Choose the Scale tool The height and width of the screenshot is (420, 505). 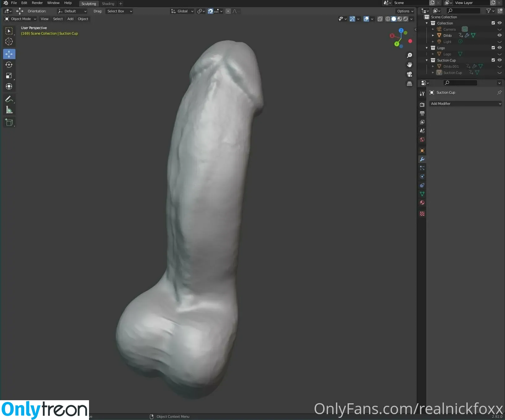point(9,75)
